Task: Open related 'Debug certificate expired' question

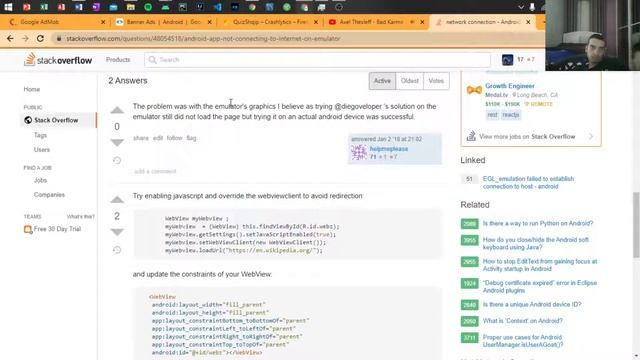Action: 540,287
